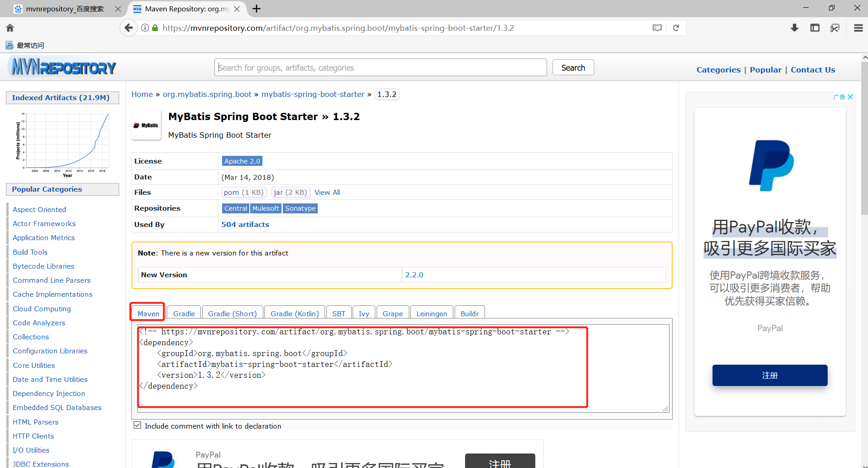Open Build Tools category
The height and width of the screenshot is (468, 868).
[30, 252]
